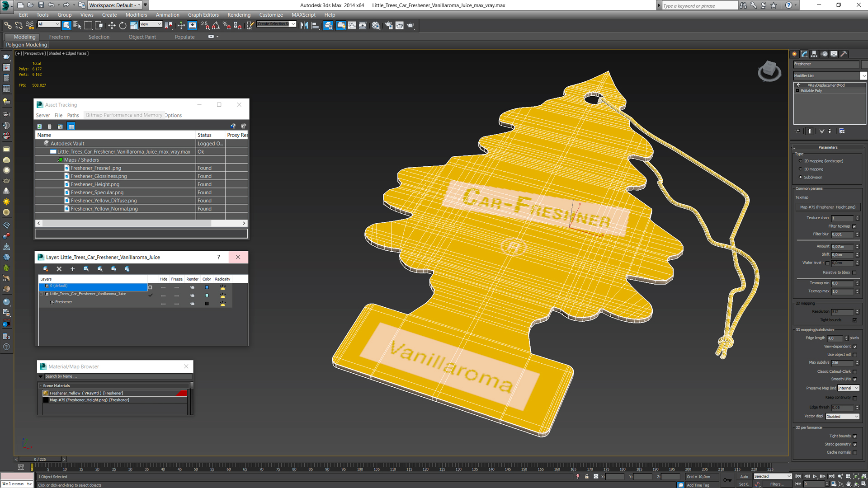Screen dimensions: 868x488
Task: Toggle Static geometry checkbox
Action: click(x=855, y=444)
